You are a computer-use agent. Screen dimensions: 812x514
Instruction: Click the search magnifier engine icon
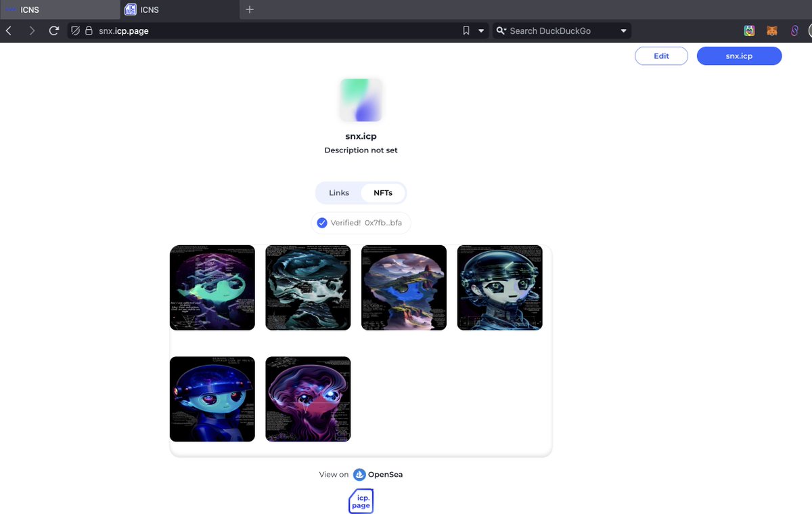click(x=501, y=30)
